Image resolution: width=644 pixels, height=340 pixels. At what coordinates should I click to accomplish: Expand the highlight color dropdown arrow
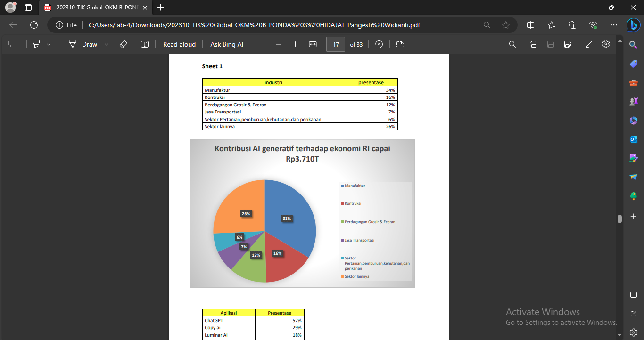click(x=49, y=44)
